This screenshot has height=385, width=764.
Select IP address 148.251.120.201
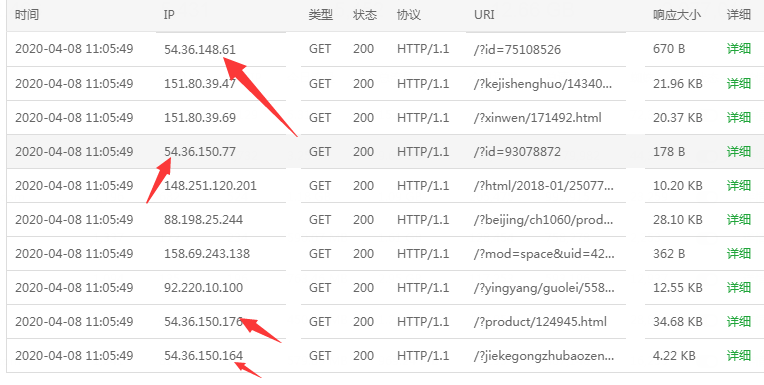tap(210, 186)
